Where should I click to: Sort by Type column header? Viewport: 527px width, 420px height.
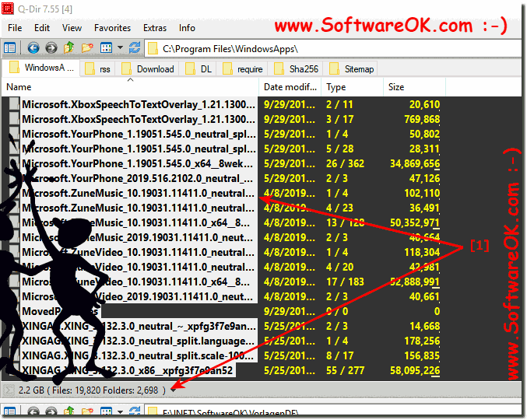352,87
